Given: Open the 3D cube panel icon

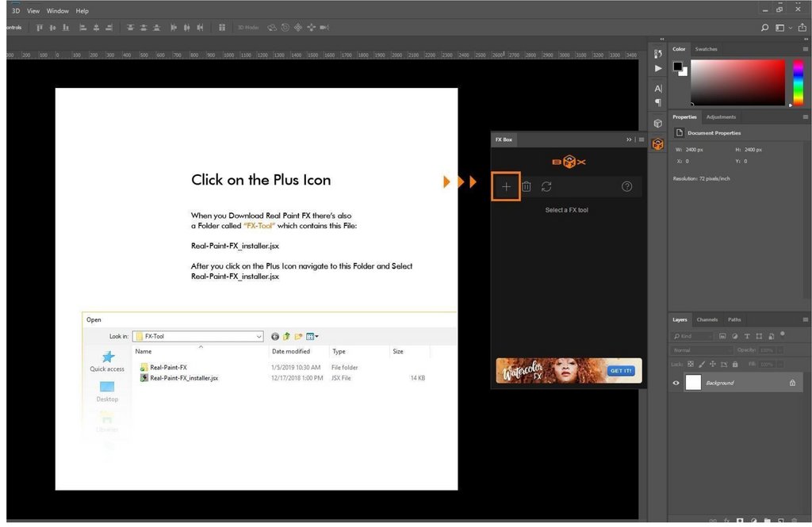Looking at the screenshot, I should tap(657, 124).
